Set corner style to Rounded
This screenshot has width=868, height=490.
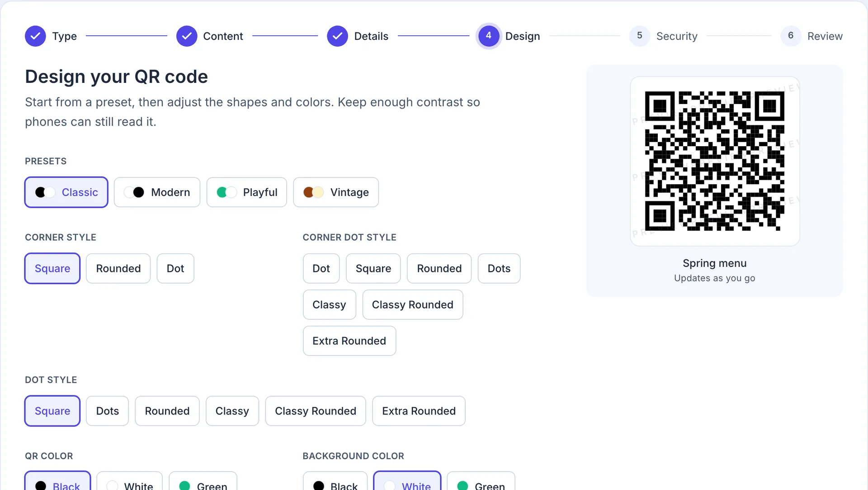(118, 268)
